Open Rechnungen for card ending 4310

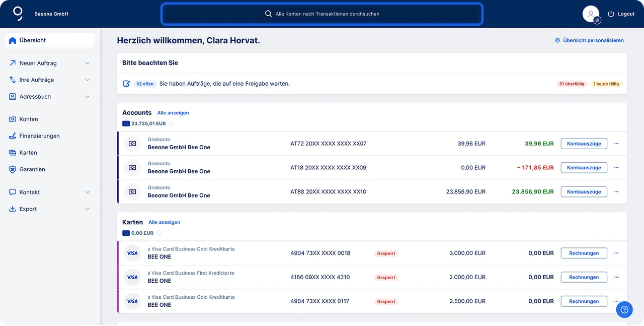(x=584, y=277)
